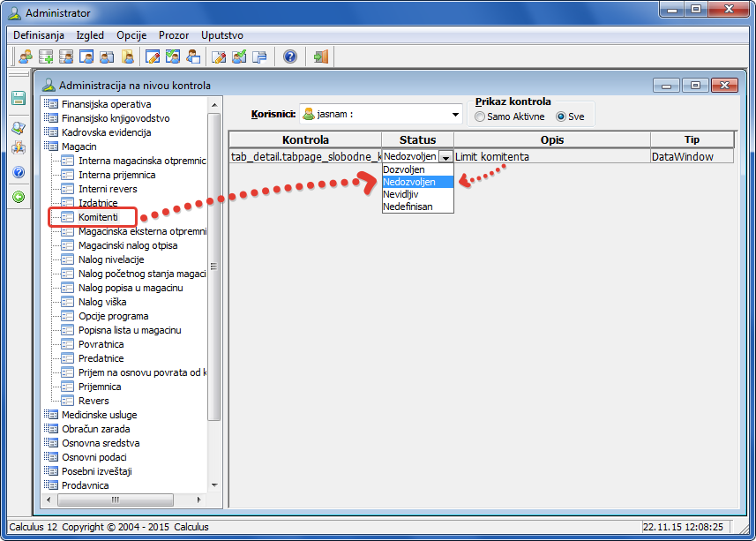Click the blue help icon in main toolbar
Screen dimensions: 756x541
click(289, 57)
